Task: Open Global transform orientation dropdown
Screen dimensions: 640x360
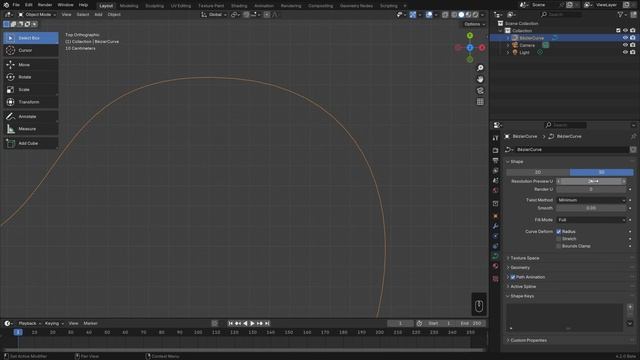Action: (x=214, y=14)
